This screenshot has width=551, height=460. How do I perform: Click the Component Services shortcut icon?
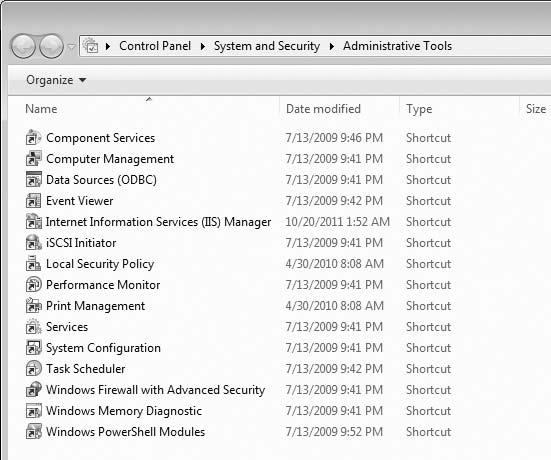point(34,137)
